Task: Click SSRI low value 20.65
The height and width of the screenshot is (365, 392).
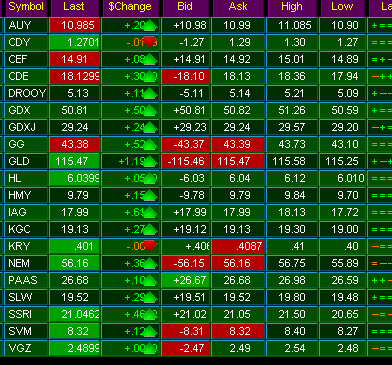Action: coord(342,314)
